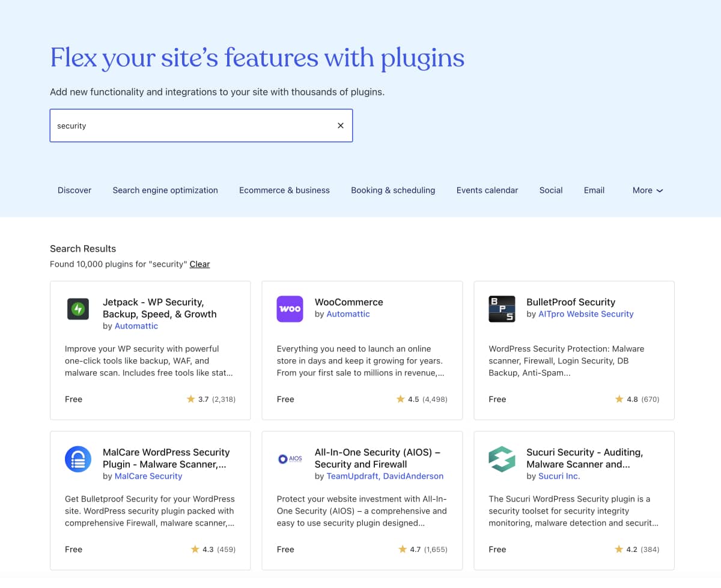721x588 pixels.
Task: Open All-In-One Security (AIOS) title
Action: (378, 458)
